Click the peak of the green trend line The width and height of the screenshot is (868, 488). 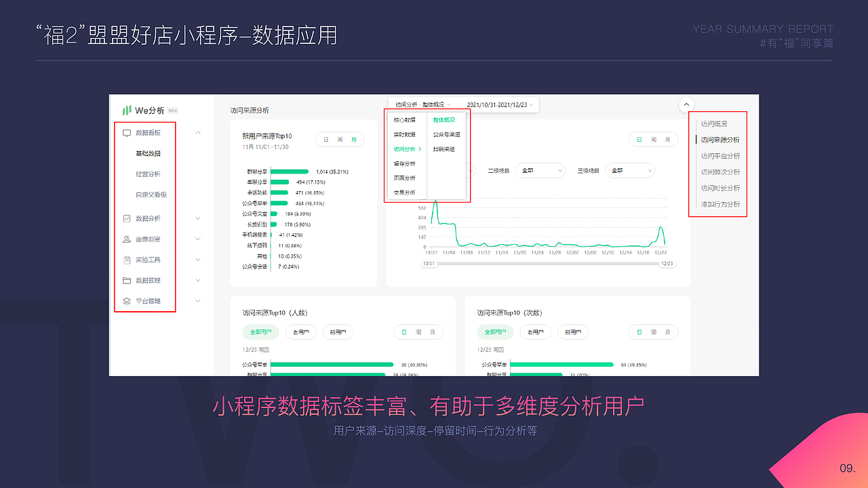[x=435, y=202]
